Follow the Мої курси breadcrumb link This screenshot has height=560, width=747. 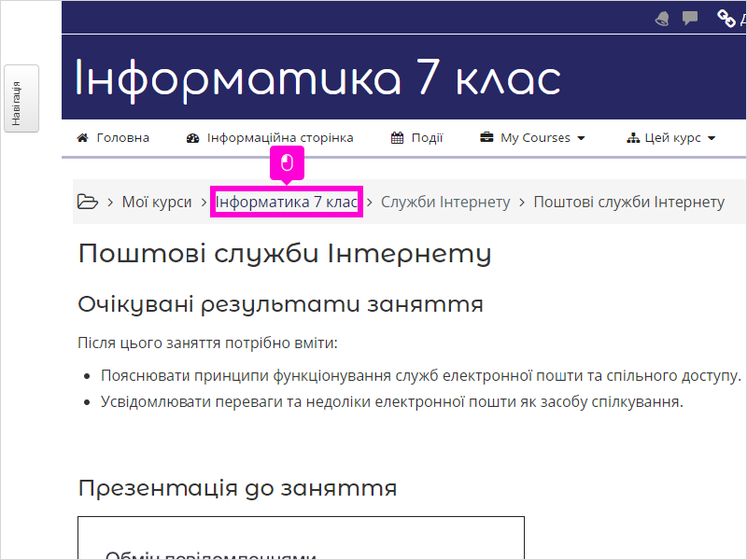(157, 202)
